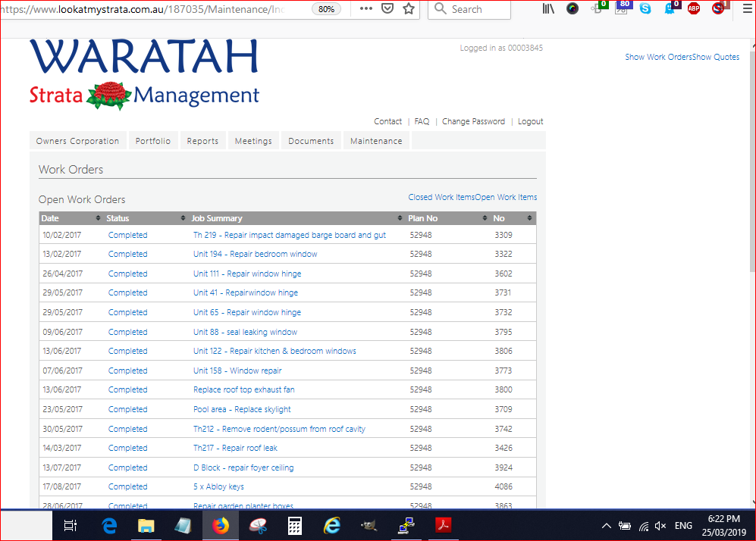
Task: Open File Explorer from taskbar
Action: coord(146,526)
